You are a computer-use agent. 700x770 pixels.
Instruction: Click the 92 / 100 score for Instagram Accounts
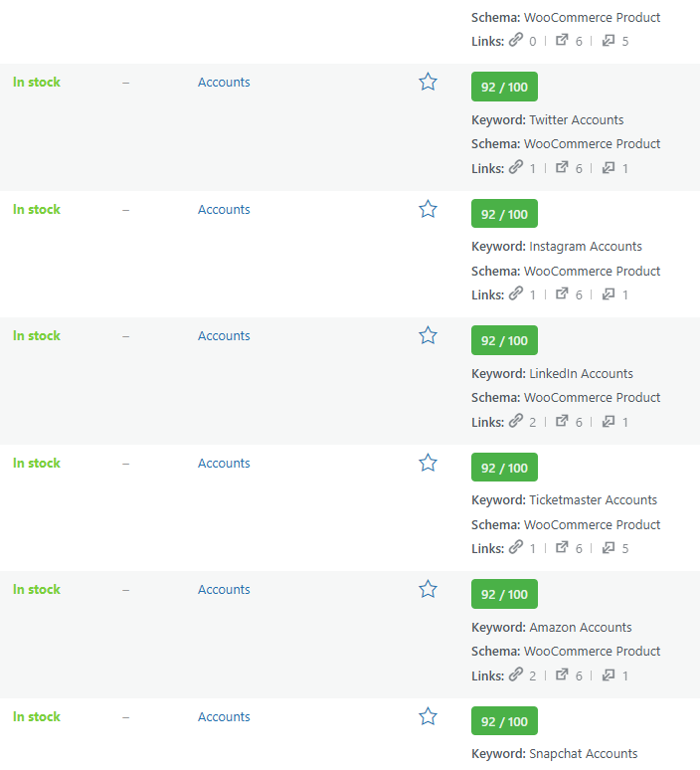(x=504, y=214)
